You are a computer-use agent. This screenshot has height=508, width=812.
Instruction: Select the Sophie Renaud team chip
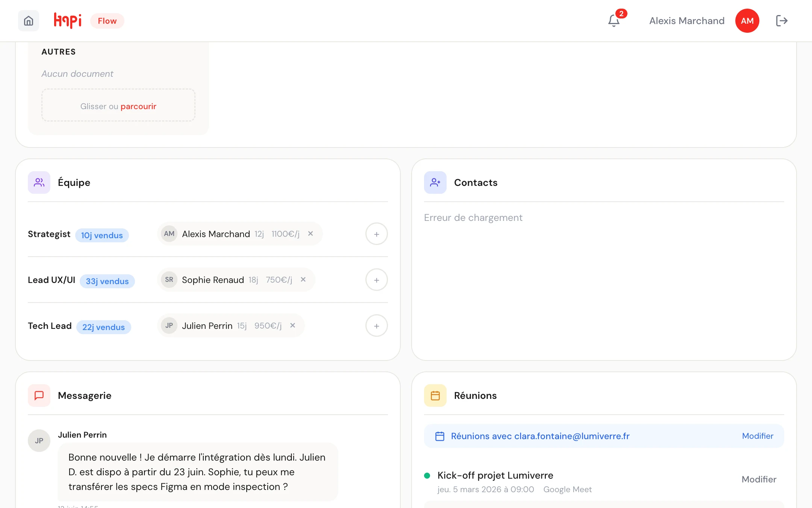click(236, 280)
